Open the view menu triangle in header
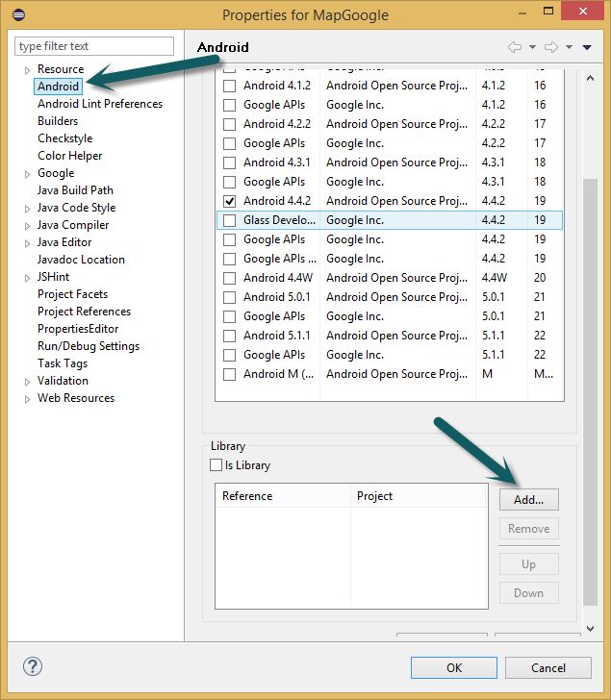 click(x=587, y=47)
